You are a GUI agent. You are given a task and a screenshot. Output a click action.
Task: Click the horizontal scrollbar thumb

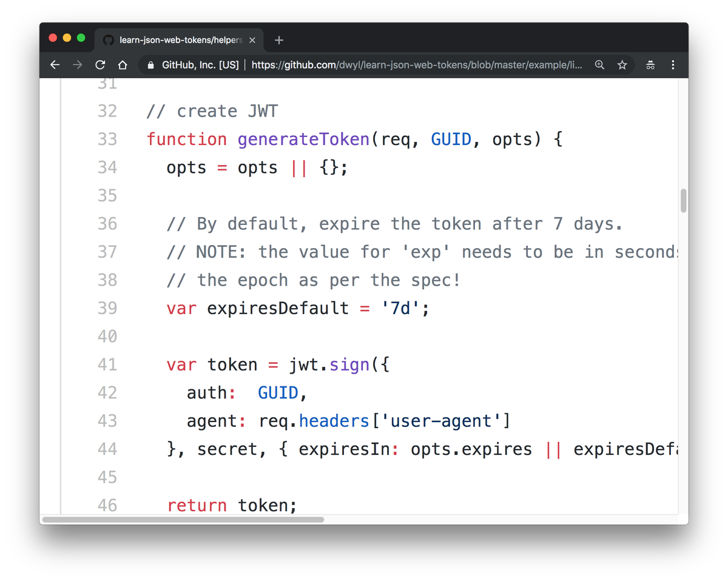click(183, 519)
